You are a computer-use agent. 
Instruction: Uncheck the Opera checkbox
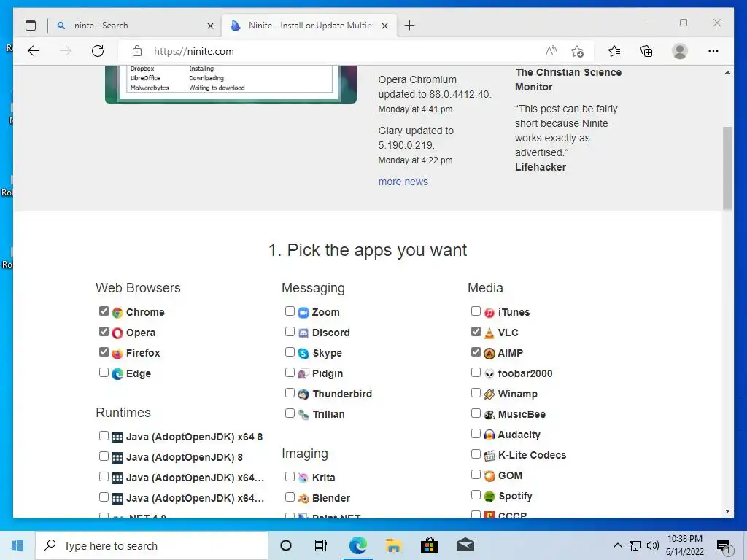(104, 332)
